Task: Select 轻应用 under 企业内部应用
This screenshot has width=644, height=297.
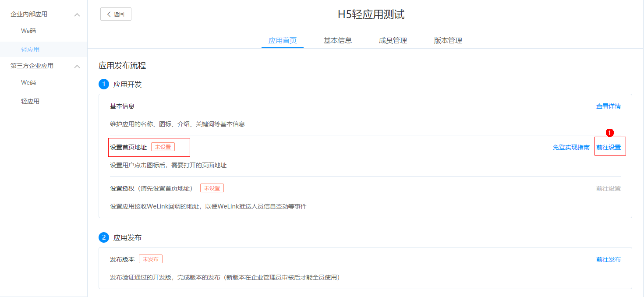Action: (x=30, y=49)
